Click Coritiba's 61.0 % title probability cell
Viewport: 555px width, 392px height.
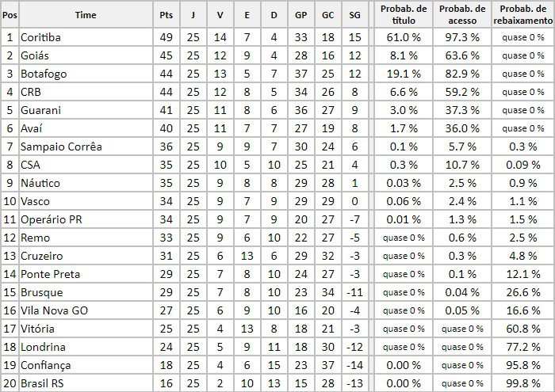click(x=403, y=37)
